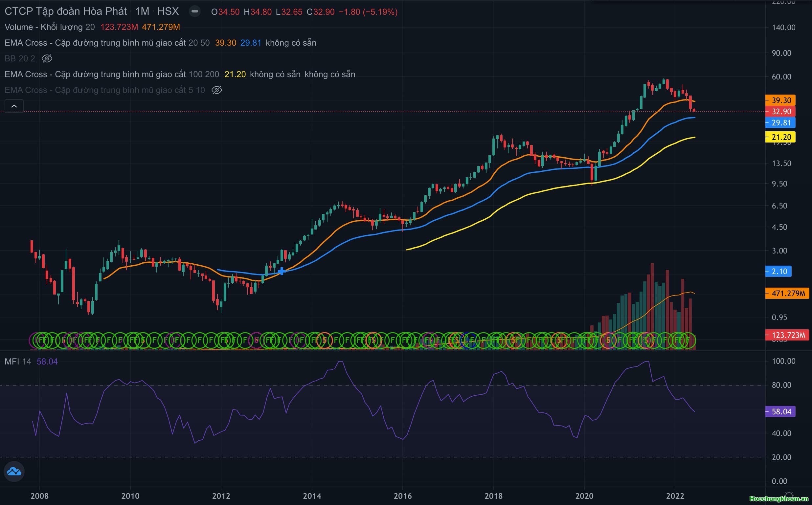
Task: Show the hidden BB 20 2 indicator
Action: coord(47,59)
